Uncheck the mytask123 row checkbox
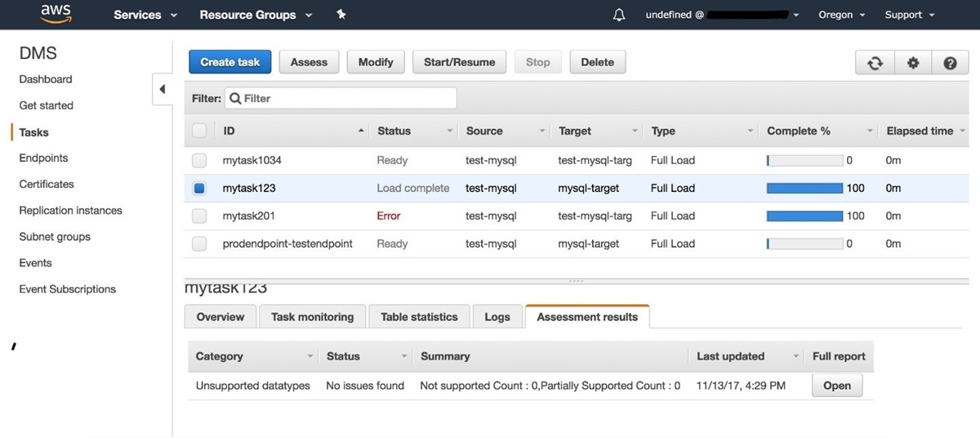980x438 pixels. pyautogui.click(x=199, y=188)
